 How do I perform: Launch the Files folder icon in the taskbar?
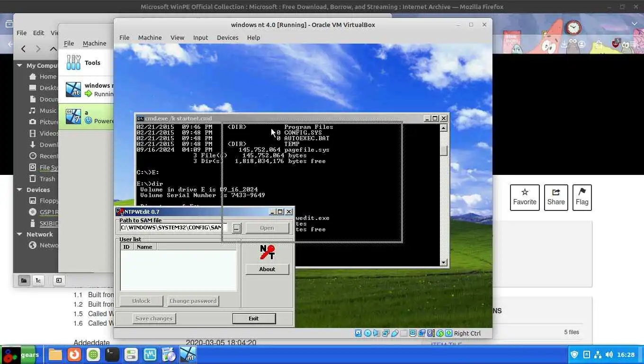pyautogui.click(x=55, y=355)
